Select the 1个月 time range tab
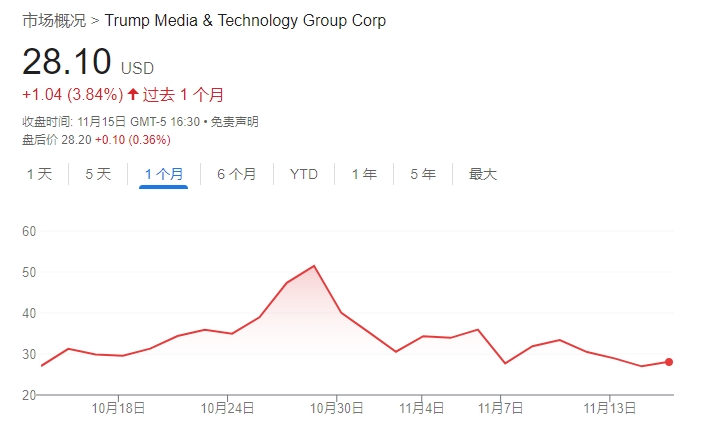Image resolution: width=716 pixels, height=426 pixels. click(x=164, y=174)
